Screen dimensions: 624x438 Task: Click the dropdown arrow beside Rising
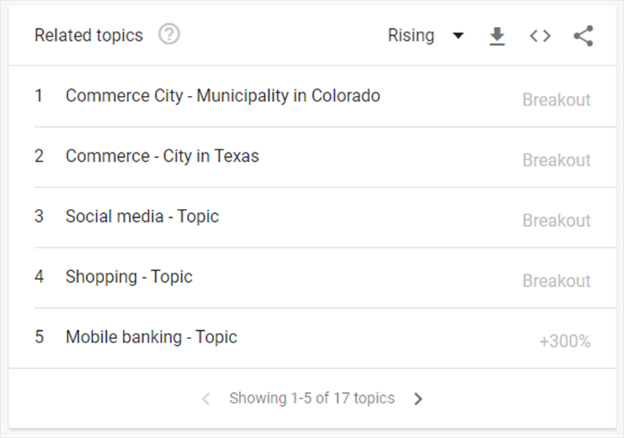458,36
